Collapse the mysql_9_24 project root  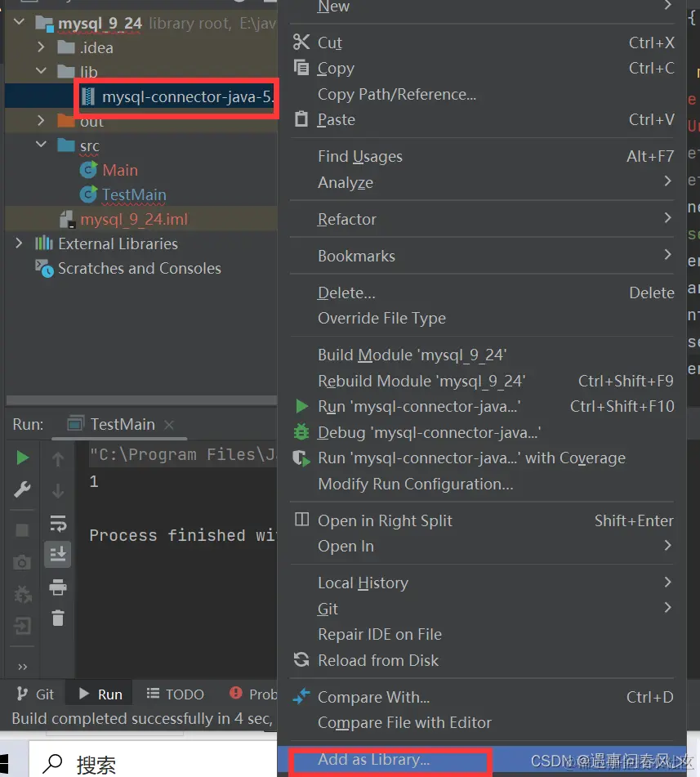(x=20, y=22)
